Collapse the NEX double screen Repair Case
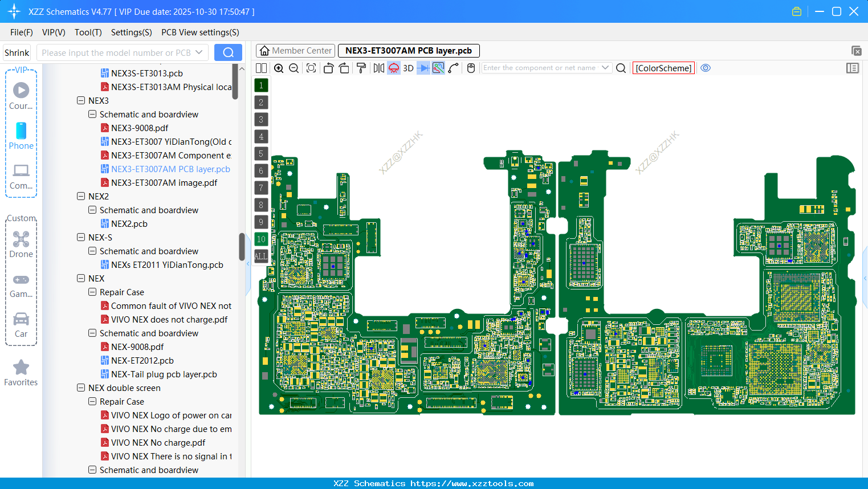Viewport: 868px width, 489px height. (x=92, y=401)
